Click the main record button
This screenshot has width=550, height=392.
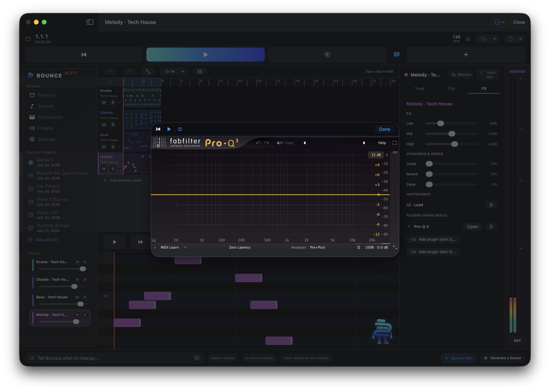click(x=327, y=55)
